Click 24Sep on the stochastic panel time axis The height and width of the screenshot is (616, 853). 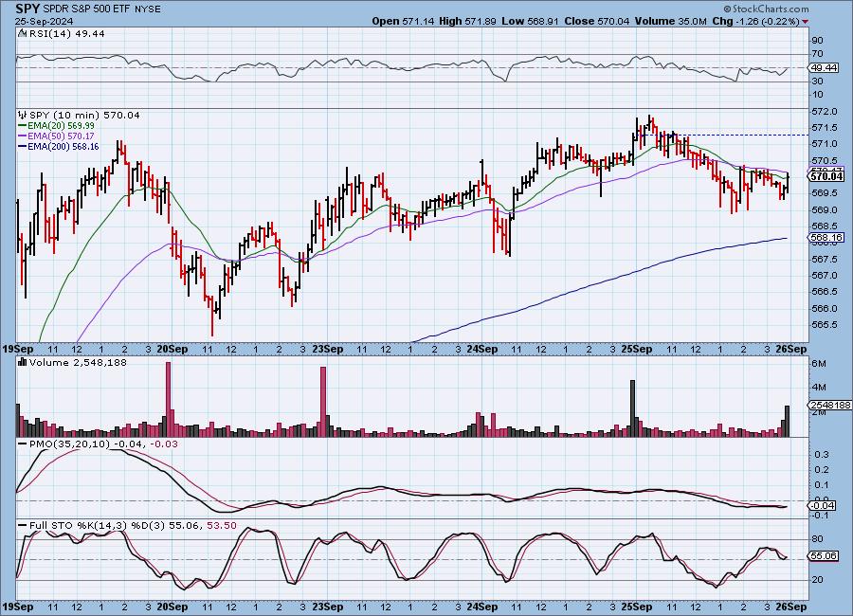[x=481, y=607]
